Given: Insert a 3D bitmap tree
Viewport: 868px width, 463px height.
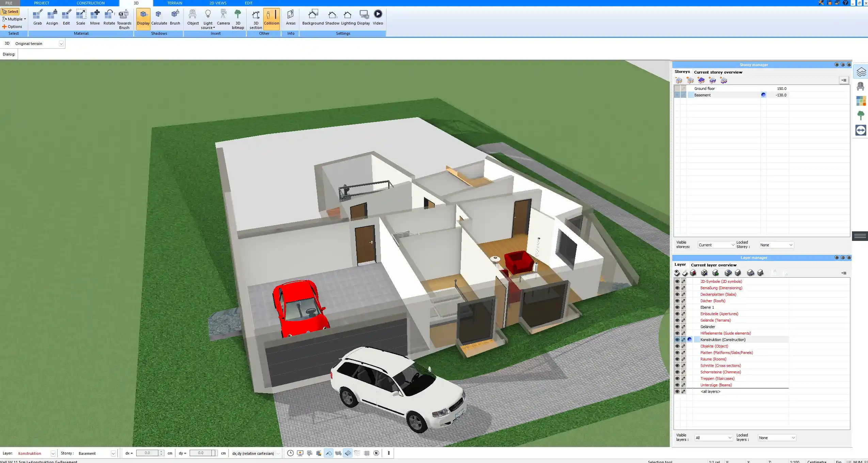Looking at the screenshot, I should (238, 19).
